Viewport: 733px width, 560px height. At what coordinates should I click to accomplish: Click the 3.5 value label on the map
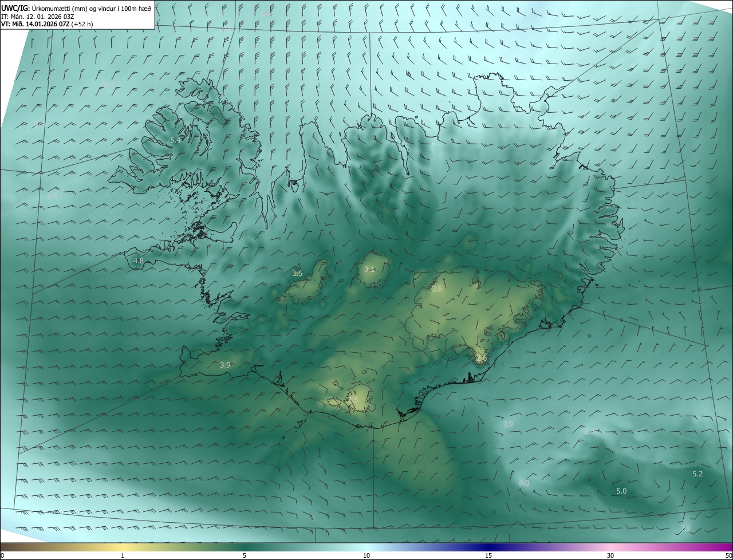click(x=297, y=273)
